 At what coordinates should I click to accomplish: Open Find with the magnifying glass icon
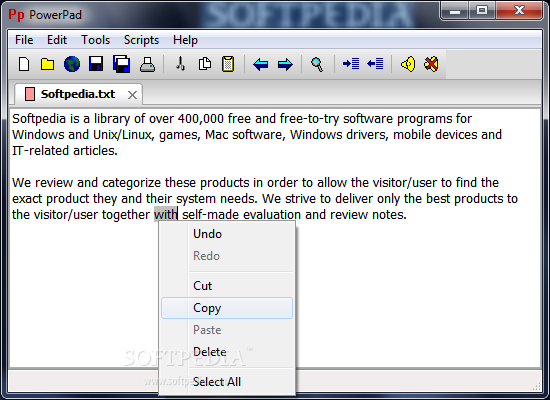317,65
